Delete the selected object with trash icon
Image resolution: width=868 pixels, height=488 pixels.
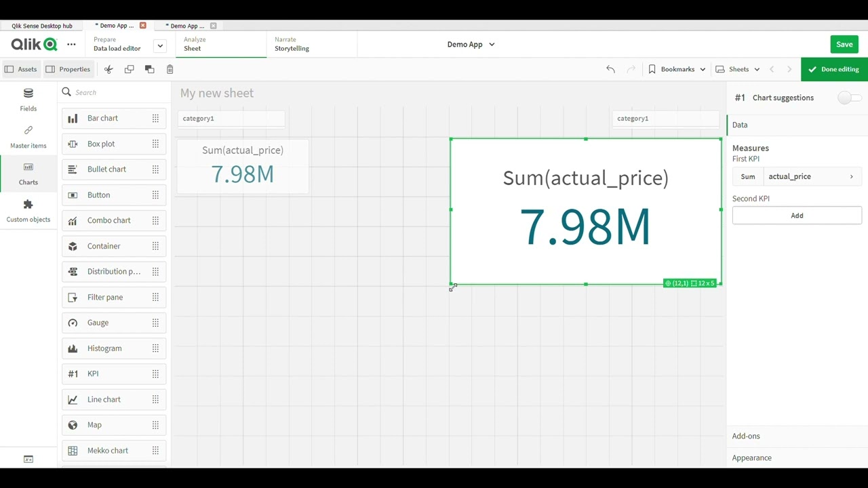(170, 69)
